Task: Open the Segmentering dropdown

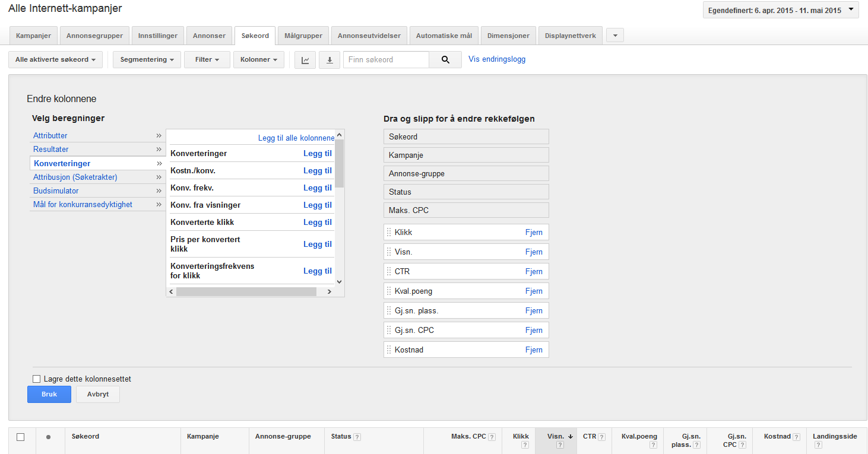Action: click(147, 60)
